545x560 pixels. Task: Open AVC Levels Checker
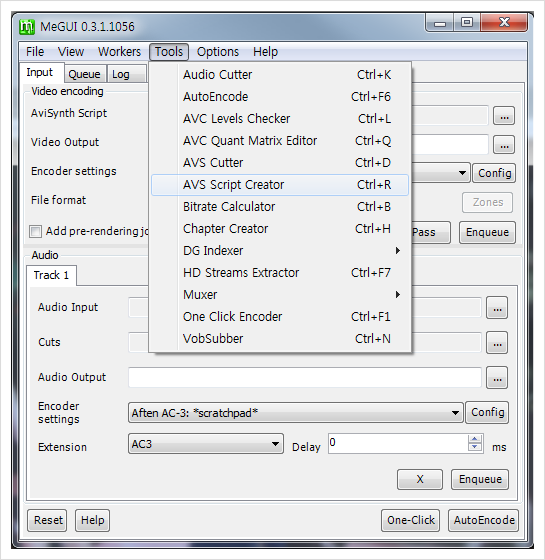pyautogui.click(x=280, y=119)
